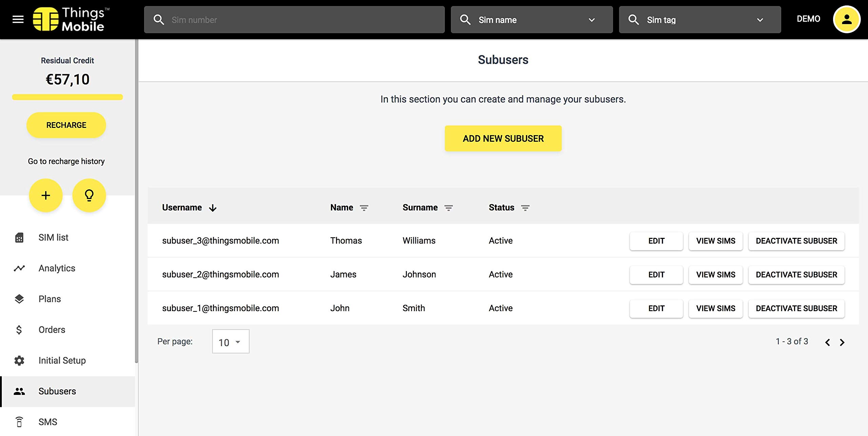The image size is (868, 436).
Task: Expand the Sim tag dropdown
Action: pos(760,20)
